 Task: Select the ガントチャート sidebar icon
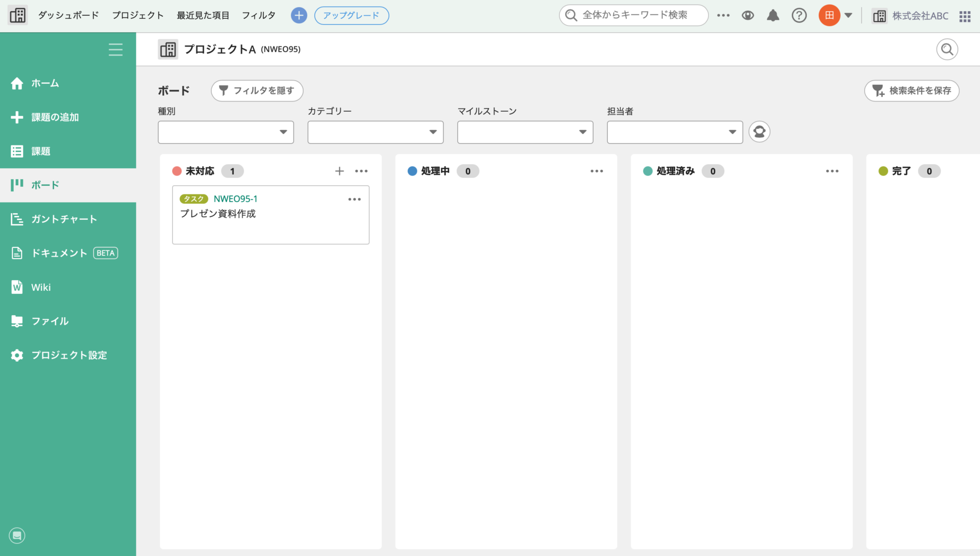(17, 219)
